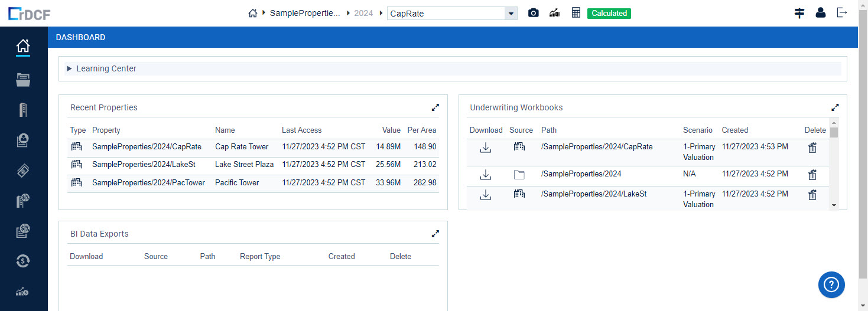Screen dimensions: 868x311
Task: Delete the CapRate workbook
Action: 812,148
